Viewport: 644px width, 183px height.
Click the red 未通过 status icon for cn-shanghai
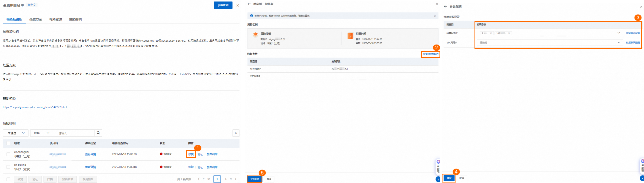161,154
